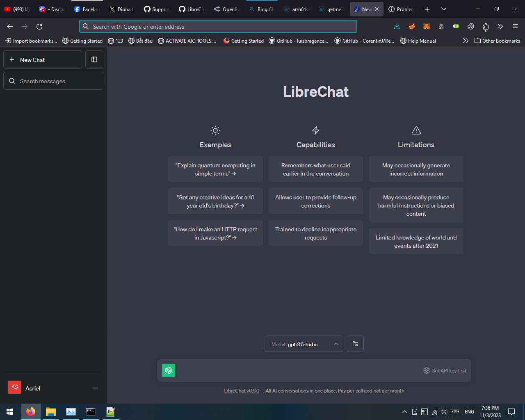Click the Limitations warning triangle icon
Screen dimensions: 525x420
point(415,130)
